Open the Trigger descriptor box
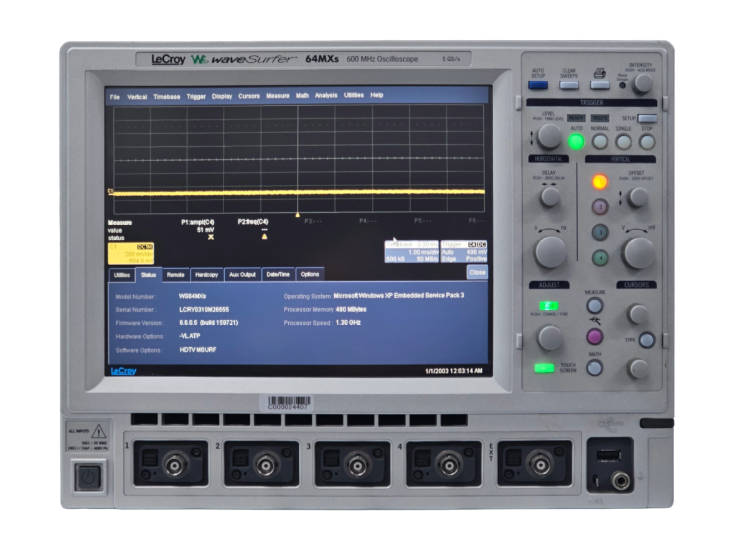Viewport: 747px width, 560px height. [464, 251]
